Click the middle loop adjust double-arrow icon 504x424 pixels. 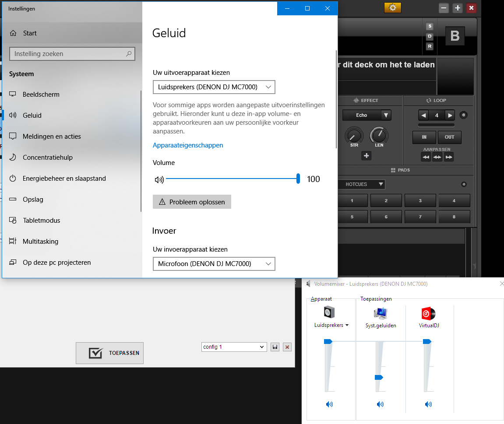point(437,157)
